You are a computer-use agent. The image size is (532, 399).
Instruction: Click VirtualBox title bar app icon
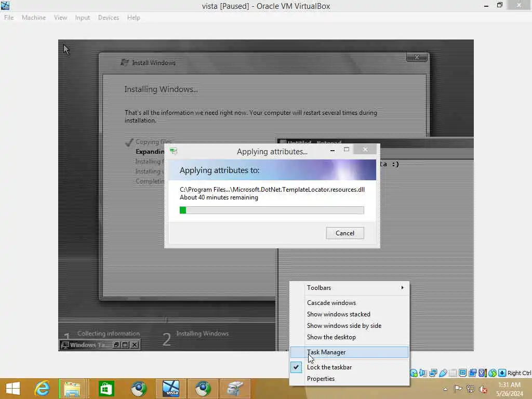pyautogui.click(x=5, y=5)
